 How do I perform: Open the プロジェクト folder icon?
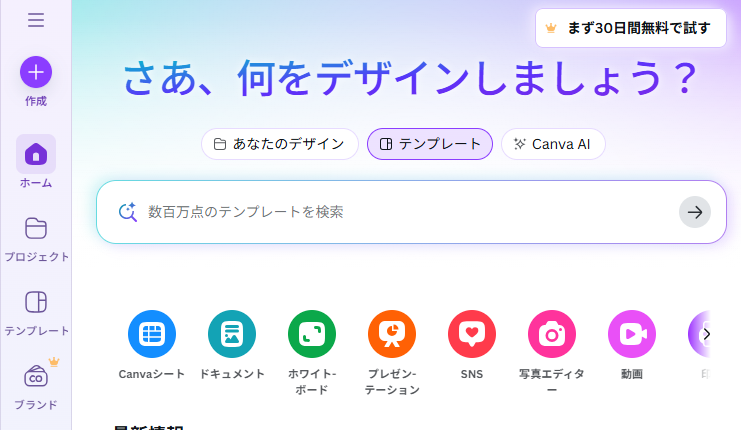[36, 229]
